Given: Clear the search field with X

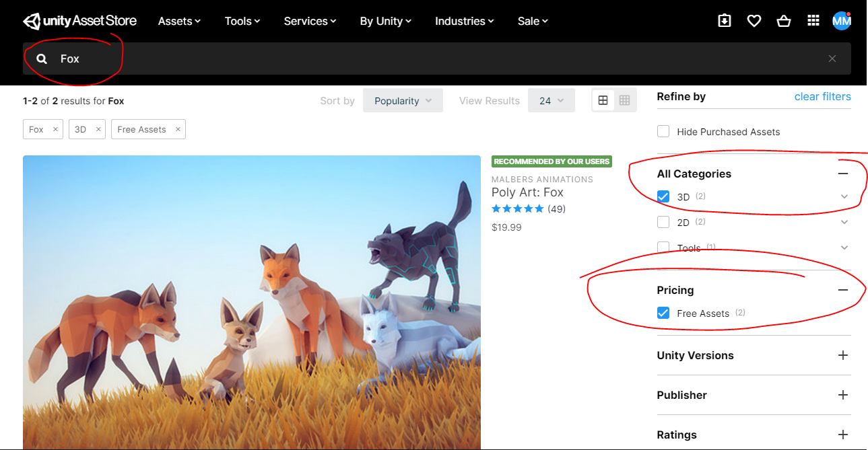Looking at the screenshot, I should click(832, 59).
